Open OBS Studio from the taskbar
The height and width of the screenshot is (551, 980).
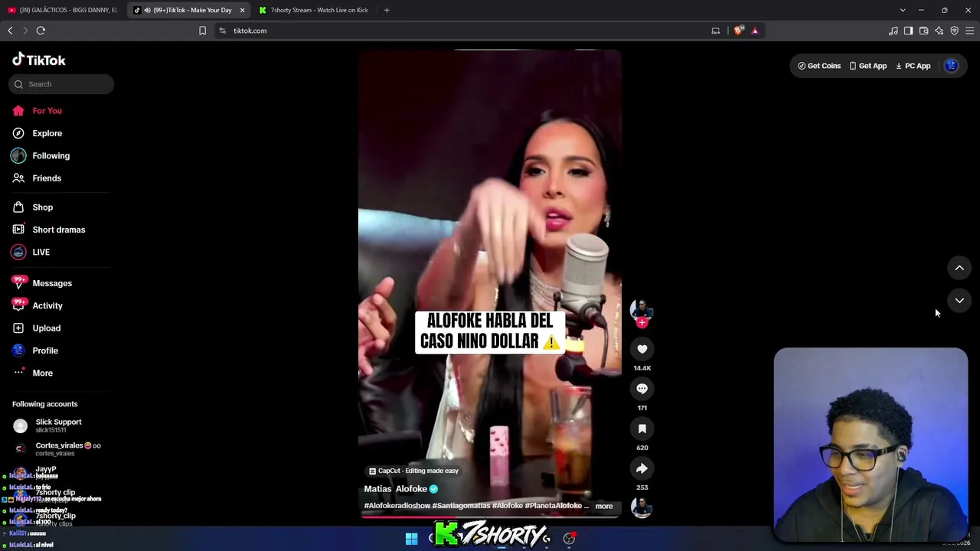tap(569, 539)
